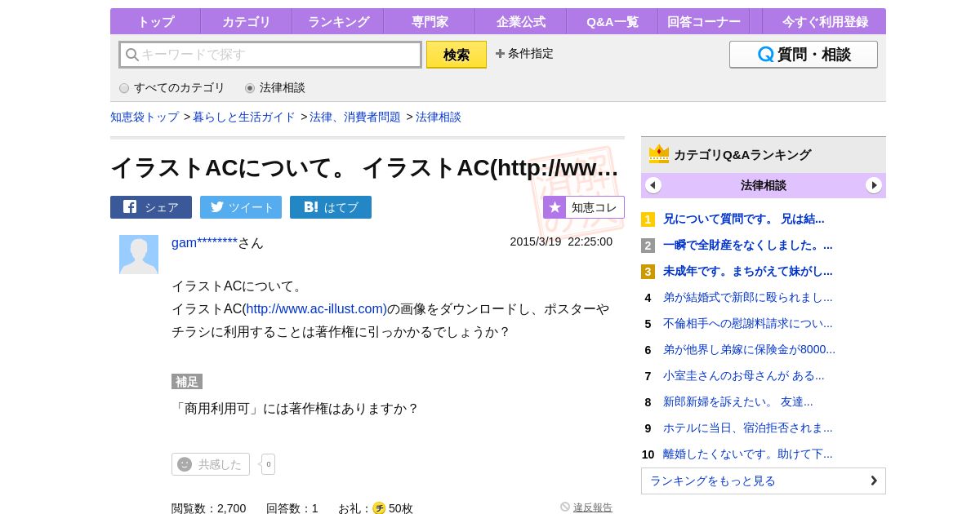This screenshot has width=980, height=514.
Task: Open ranking item 小室圭さんのお母さんが ある
Action: [743, 375]
